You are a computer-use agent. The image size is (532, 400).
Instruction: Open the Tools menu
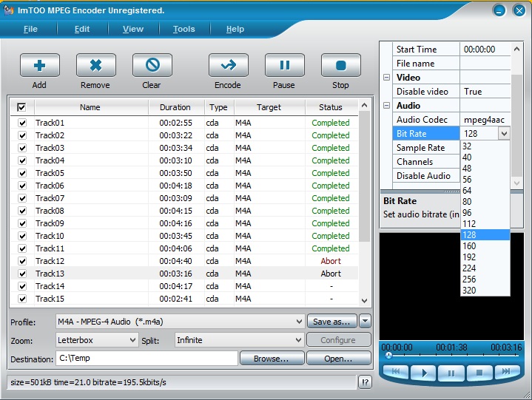pos(184,29)
